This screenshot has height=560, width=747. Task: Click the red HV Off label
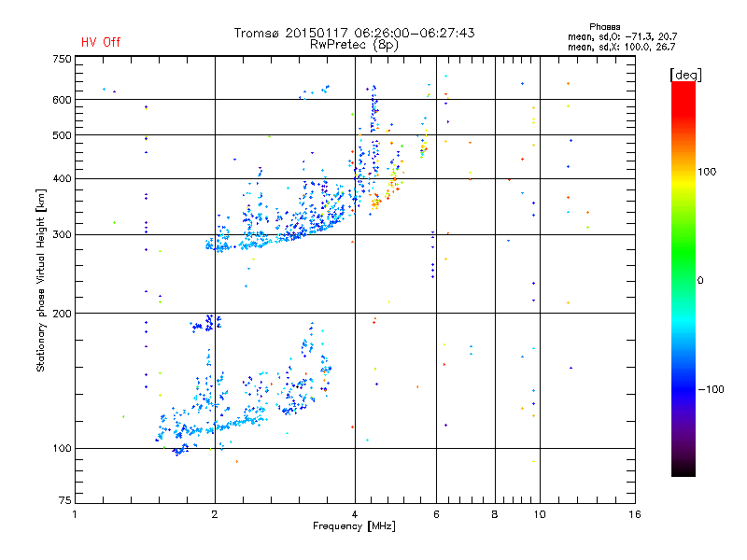click(100, 42)
